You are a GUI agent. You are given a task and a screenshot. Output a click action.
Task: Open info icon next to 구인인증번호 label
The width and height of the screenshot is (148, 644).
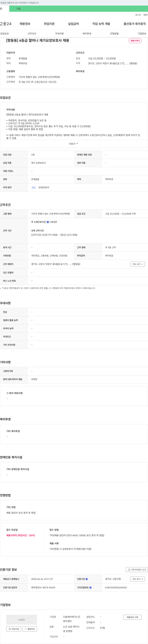(x=90, y=588)
